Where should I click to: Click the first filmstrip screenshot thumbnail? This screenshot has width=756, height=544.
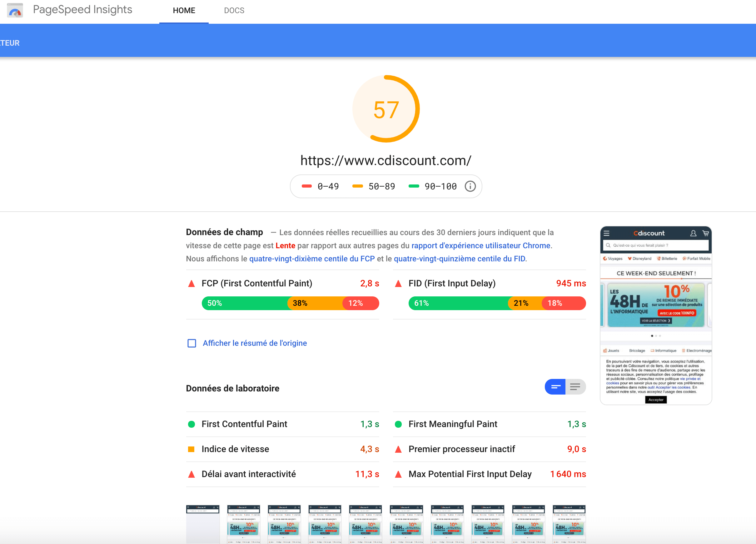203,524
